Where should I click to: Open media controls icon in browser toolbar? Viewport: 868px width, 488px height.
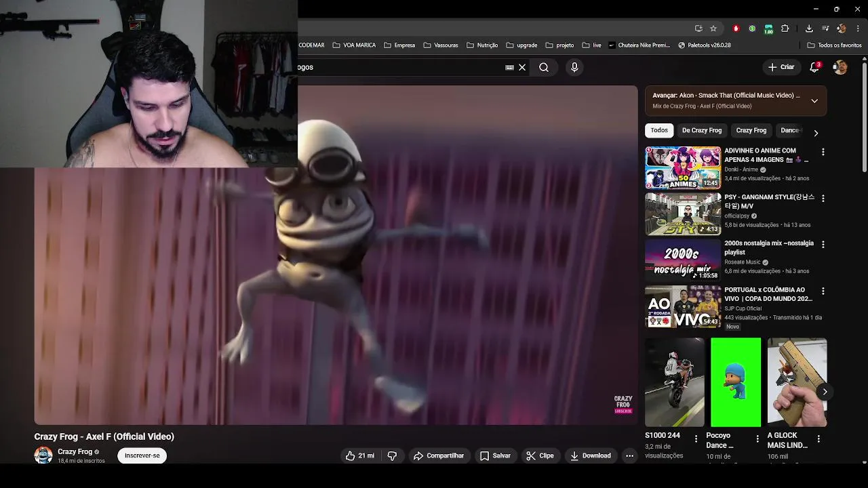(x=825, y=28)
